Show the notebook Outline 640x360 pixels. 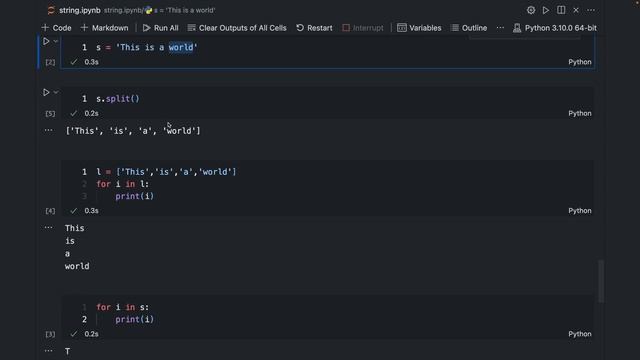[x=469, y=28]
